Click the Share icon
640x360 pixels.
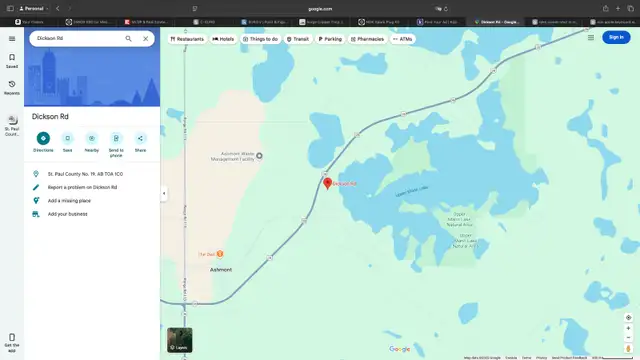click(140, 138)
